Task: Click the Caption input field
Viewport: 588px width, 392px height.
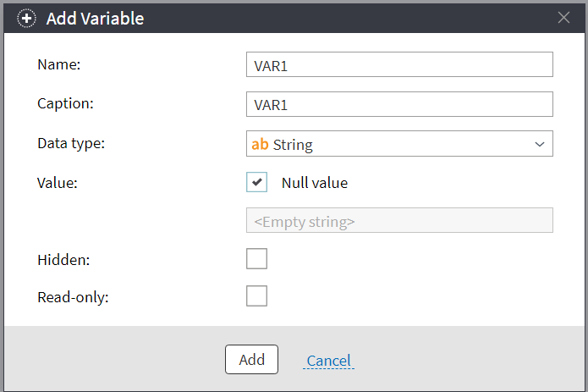Action: click(x=399, y=104)
